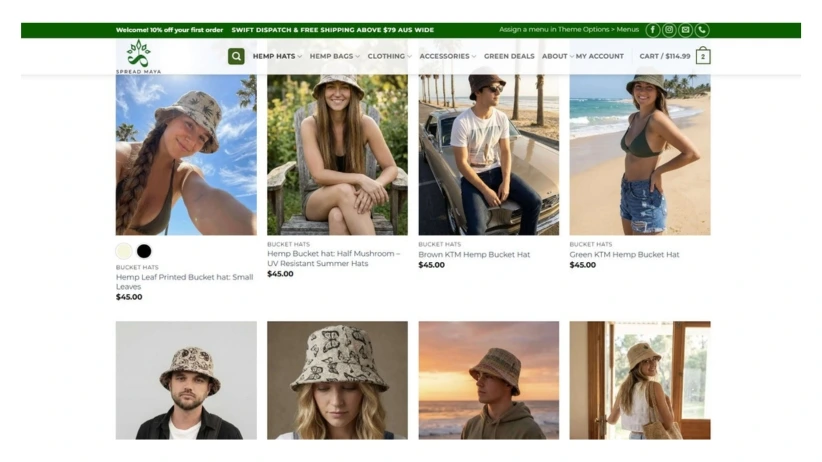The height and width of the screenshot is (462, 822).
Task: Click the phone call icon
Action: [x=702, y=30]
